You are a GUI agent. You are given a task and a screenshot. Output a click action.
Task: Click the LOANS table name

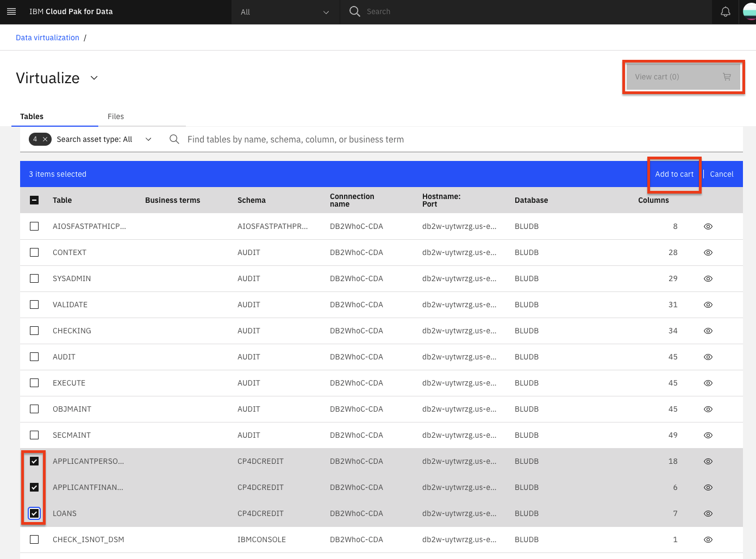pyautogui.click(x=65, y=513)
